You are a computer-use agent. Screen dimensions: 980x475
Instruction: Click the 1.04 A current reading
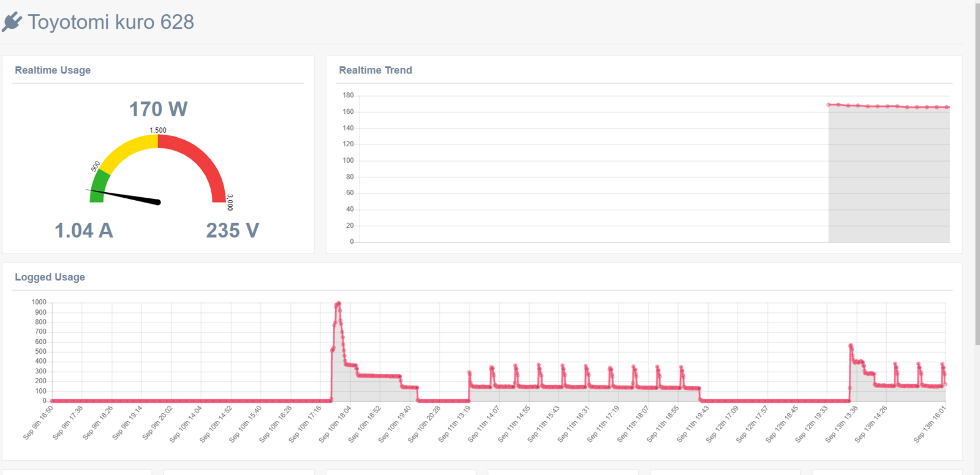84,231
